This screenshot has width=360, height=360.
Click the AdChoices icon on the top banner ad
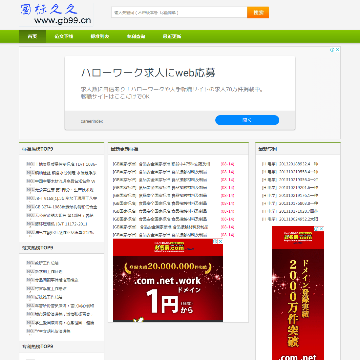[332, 50]
